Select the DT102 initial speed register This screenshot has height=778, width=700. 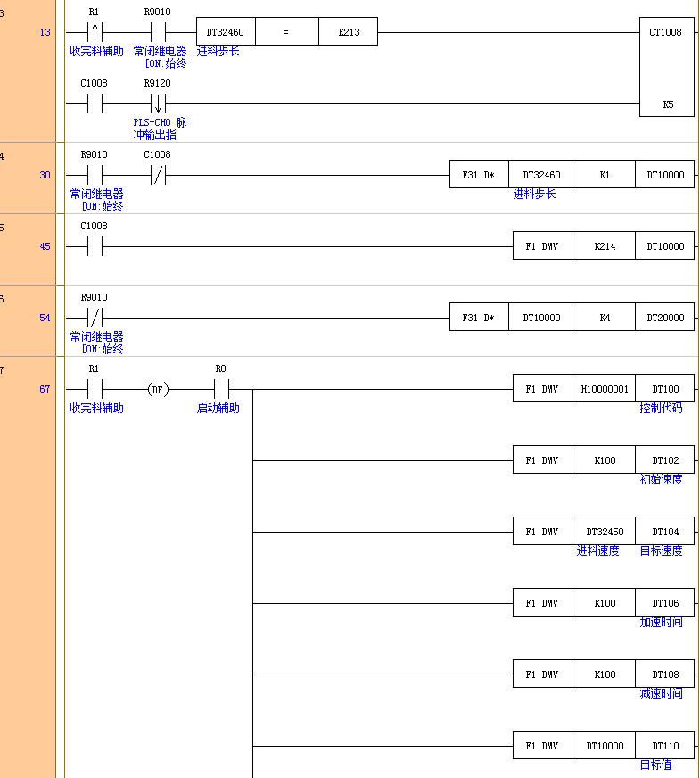pyautogui.click(x=665, y=460)
